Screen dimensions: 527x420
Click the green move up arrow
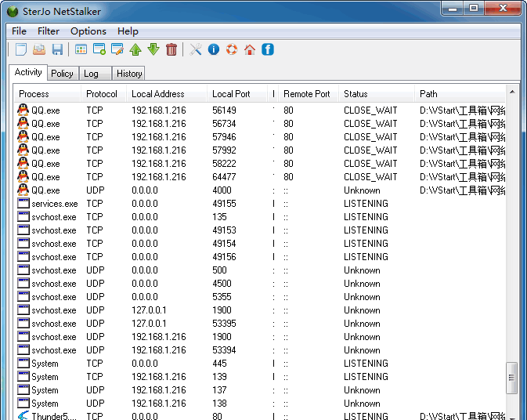click(x=135, y=49)
